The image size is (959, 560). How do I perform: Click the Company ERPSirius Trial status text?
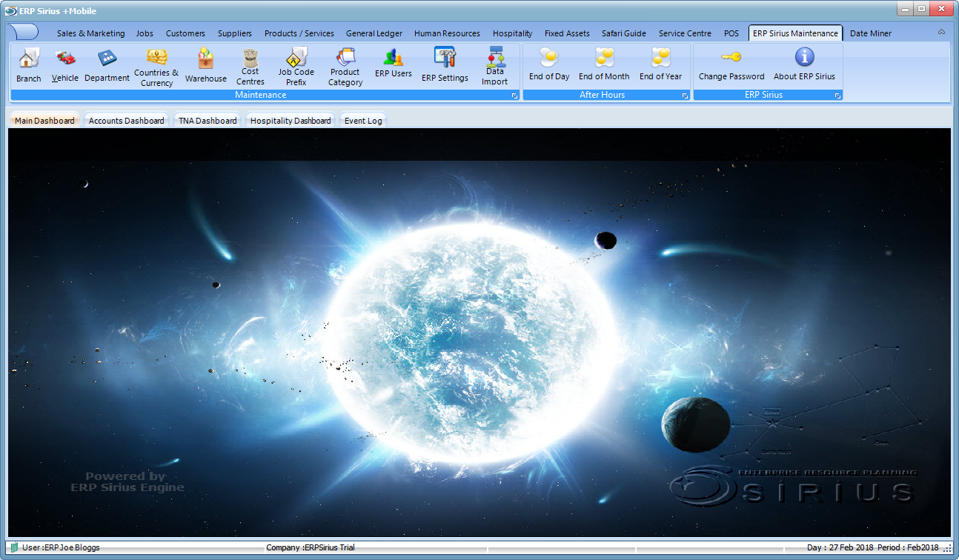tap(311, 547)
